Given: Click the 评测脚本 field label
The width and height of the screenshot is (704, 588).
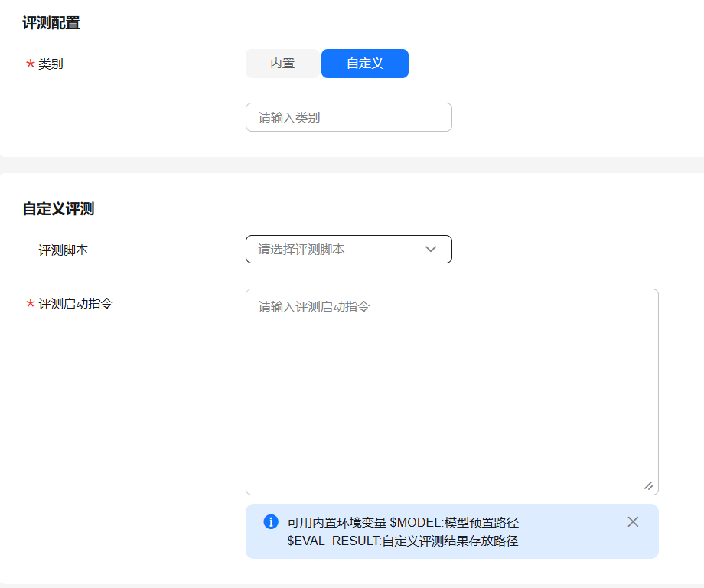Looking at the screenshot, I should [64, 250].
